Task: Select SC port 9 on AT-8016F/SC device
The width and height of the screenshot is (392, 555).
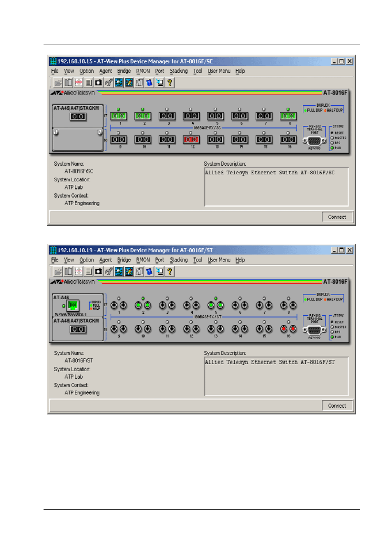Action: (118, 139)
